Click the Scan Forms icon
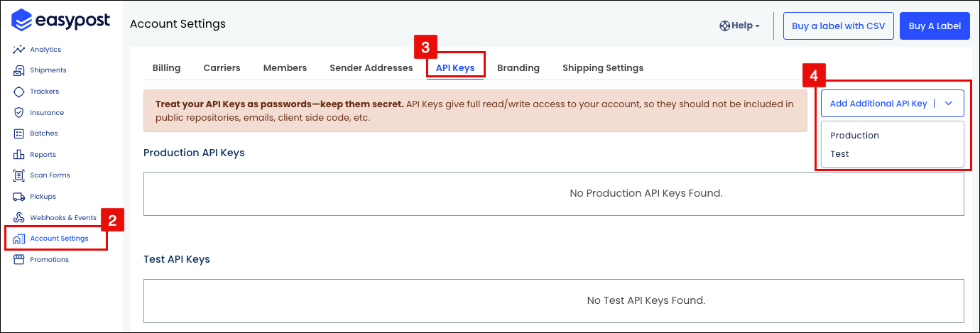The width and height of the screenshot is (980, 333). tap(19, 175)
